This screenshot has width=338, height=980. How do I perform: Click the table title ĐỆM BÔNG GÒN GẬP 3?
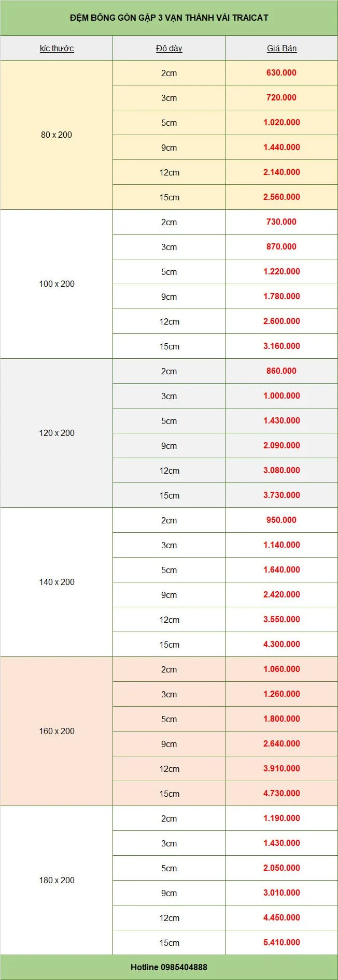[x=169, y=18]
